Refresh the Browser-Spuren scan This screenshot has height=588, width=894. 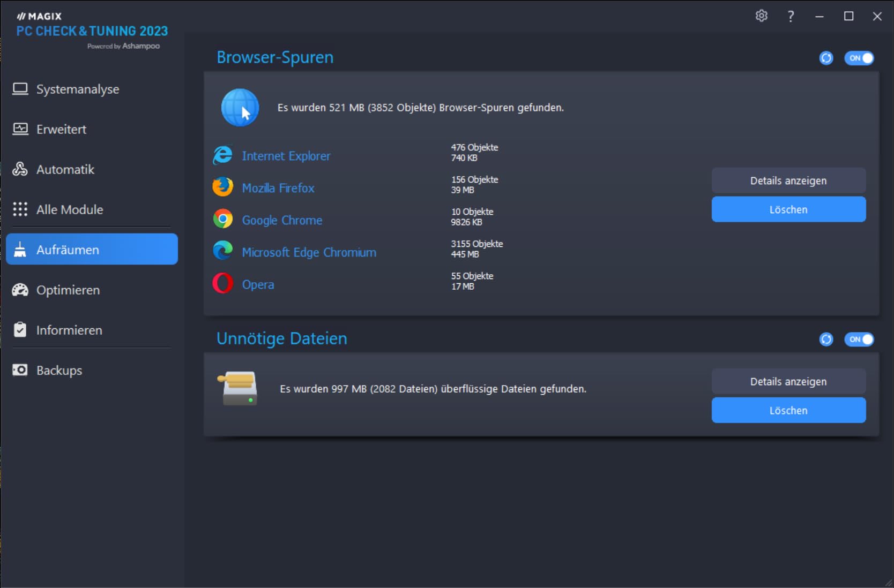(x=826, y=58)
